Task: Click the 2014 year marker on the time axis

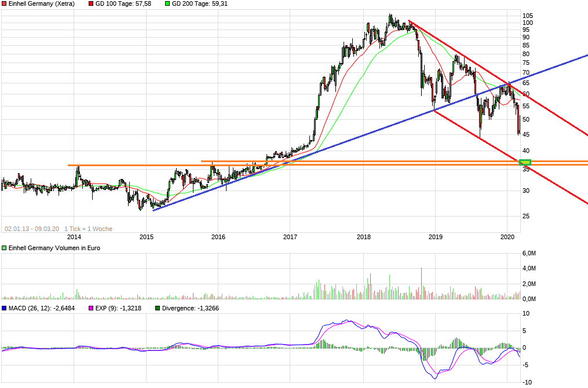Action: pos(74,237)
